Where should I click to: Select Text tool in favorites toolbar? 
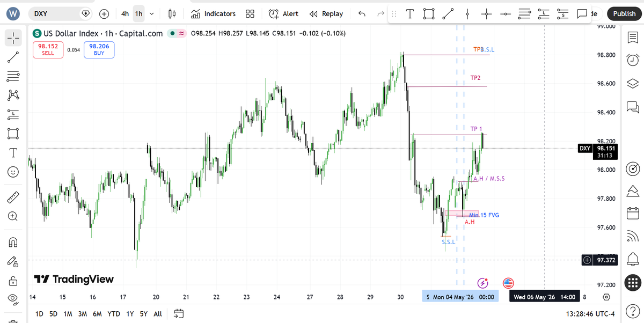[x=410, y=14]
